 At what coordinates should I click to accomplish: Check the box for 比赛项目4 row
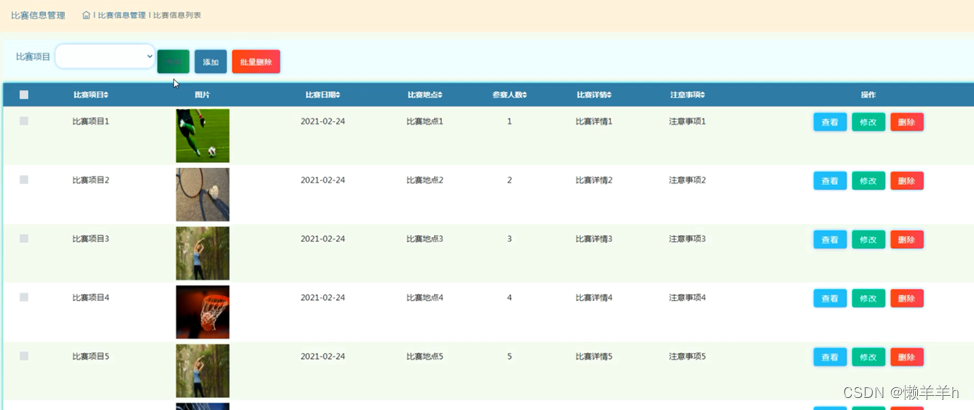point(24,298)
